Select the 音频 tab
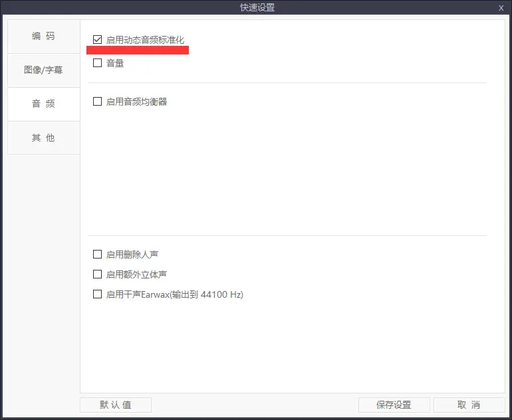512x420 pixels. (x=43, y=104)
